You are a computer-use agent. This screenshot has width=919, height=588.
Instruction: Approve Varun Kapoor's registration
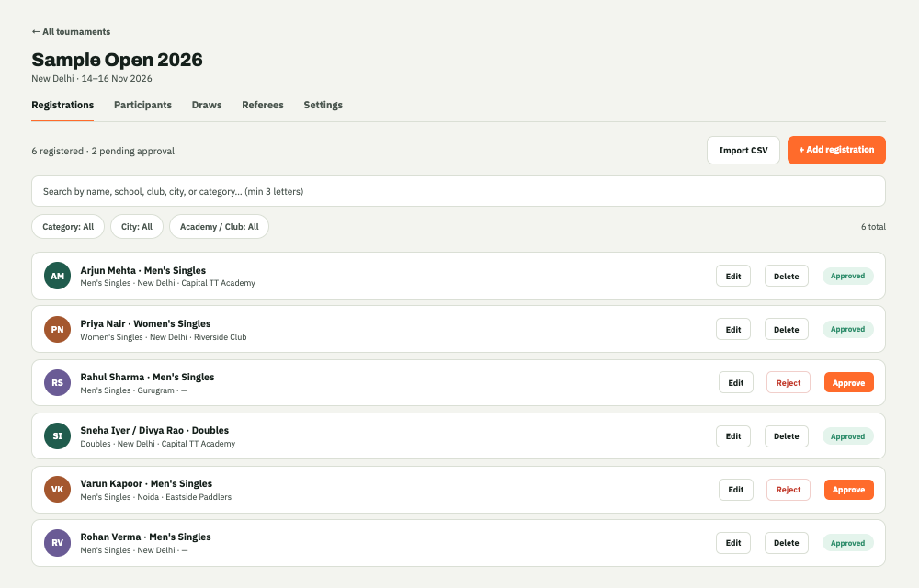coord(848,489)
